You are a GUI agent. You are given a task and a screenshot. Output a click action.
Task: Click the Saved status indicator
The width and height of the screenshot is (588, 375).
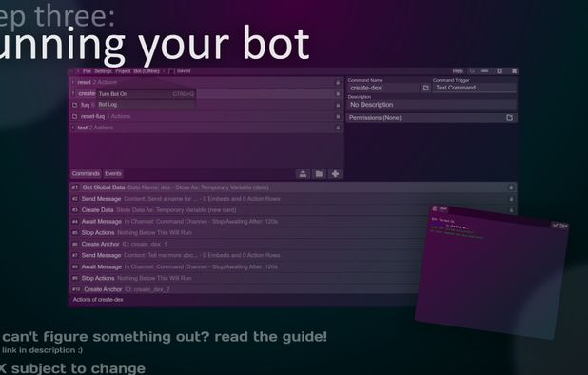pyautogui.click(x=180, y=71)
